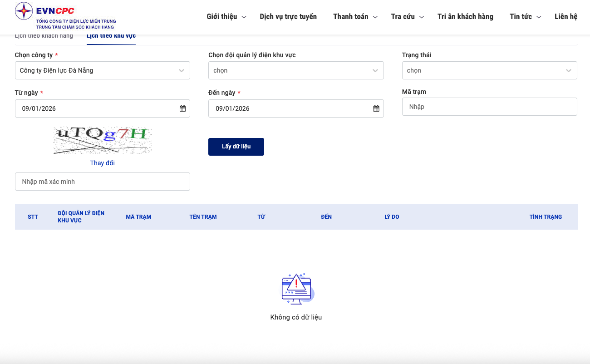Open the Dịch vụ trực tuyến menu
590x364 pixels.
(x=288, y=17)
